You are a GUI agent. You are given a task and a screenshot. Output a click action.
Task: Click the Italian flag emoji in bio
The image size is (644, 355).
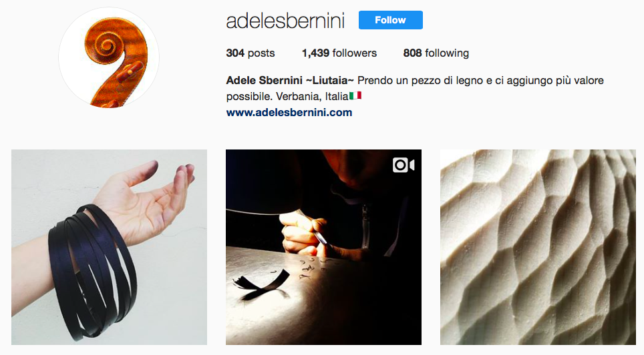[x=355, y=96]
